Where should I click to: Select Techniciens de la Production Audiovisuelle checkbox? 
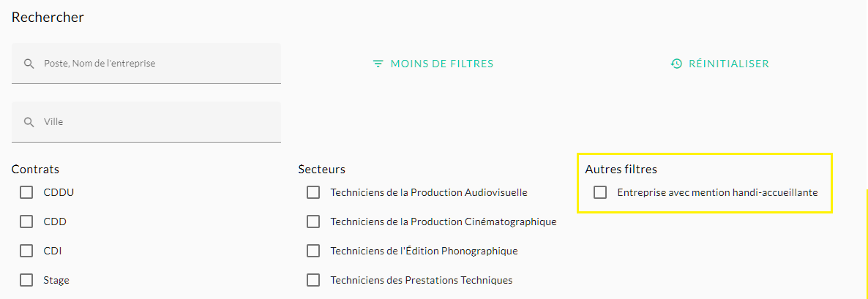coord(313,192)
